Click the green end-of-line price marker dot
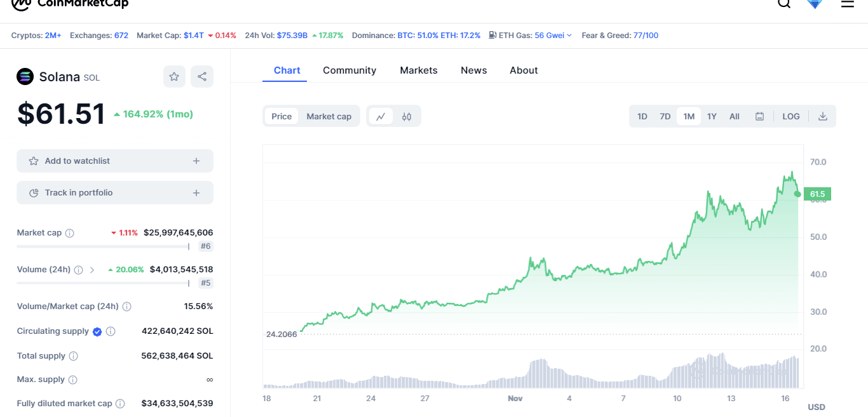Viewport: 868px width, 417px height. click(797, 194)
